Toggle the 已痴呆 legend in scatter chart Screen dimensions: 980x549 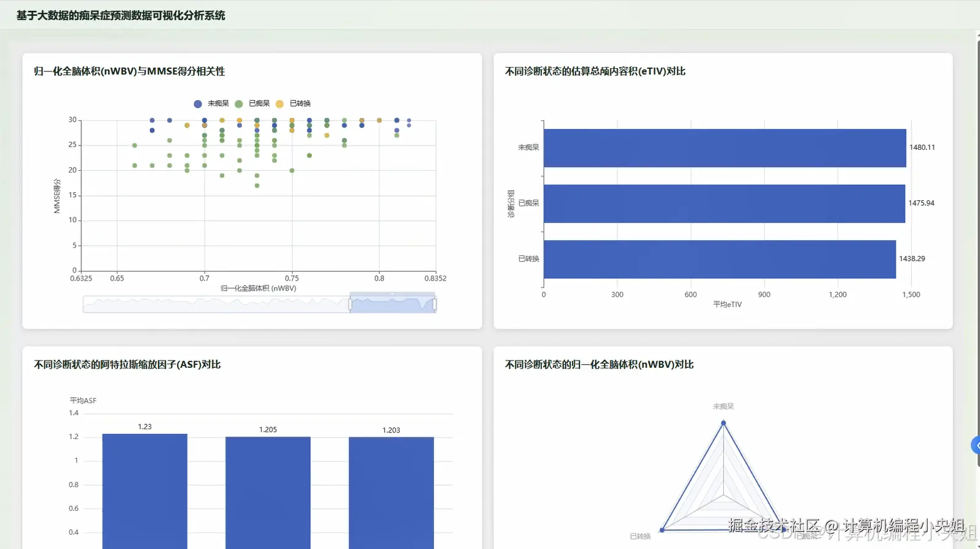point(252,104)
